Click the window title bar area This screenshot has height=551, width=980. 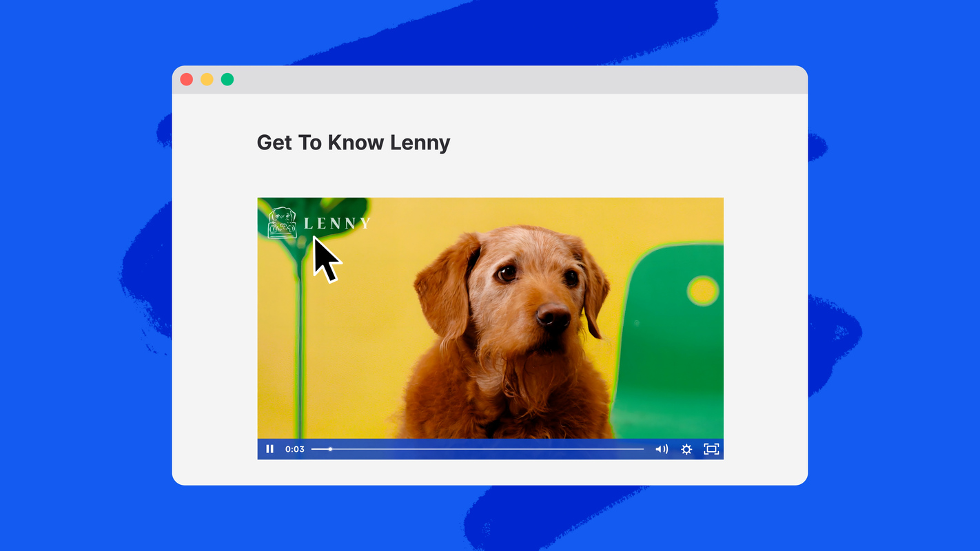(x=490, y=79)
